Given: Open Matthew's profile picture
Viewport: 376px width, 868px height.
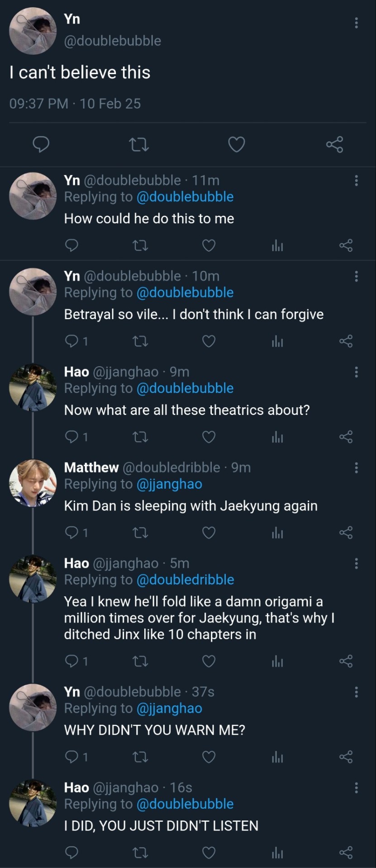Looking at the screenshot, I should click(33, 483).
